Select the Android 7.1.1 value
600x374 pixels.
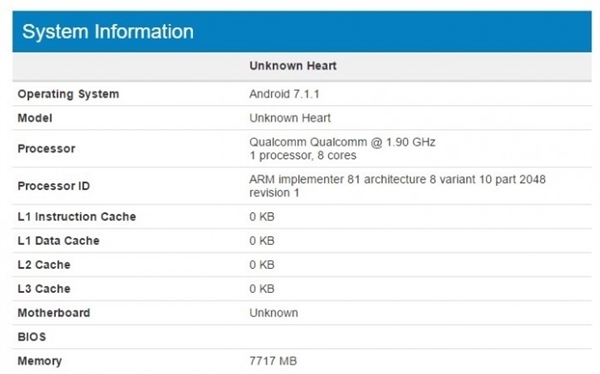tap(284, 94)
